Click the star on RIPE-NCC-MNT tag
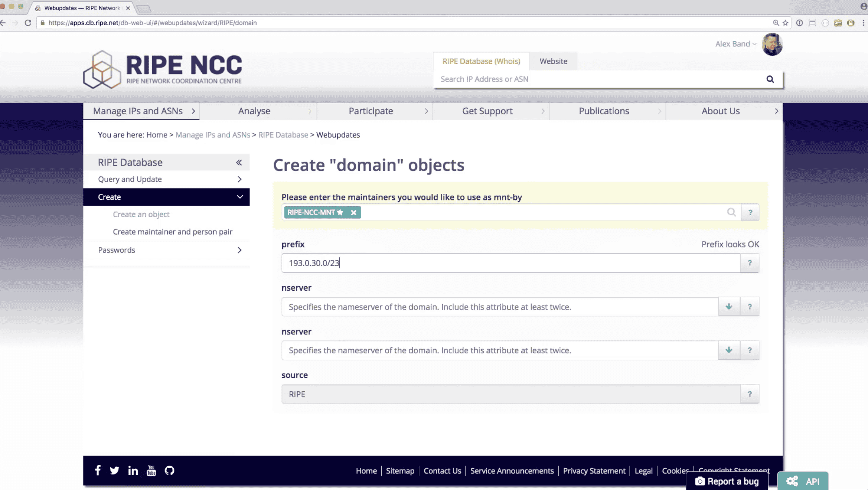 tap(340, 212)
